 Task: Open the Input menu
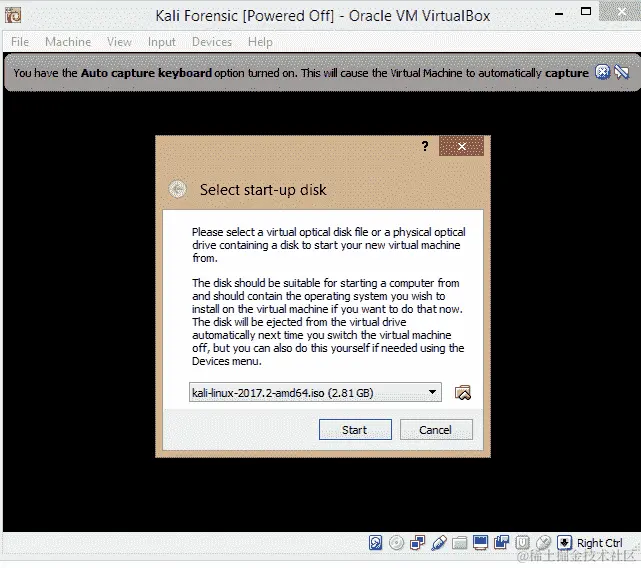coord(161,42)
